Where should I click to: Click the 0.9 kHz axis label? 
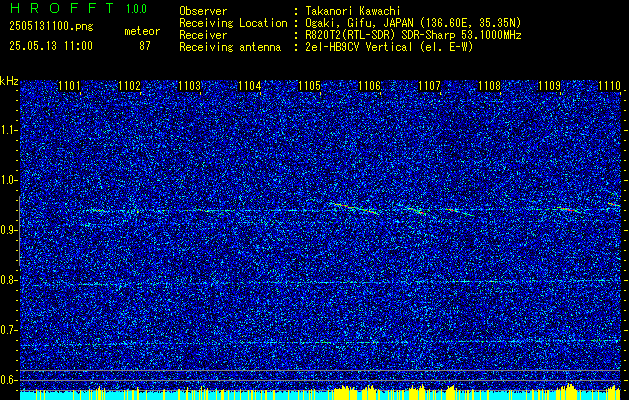9,230
